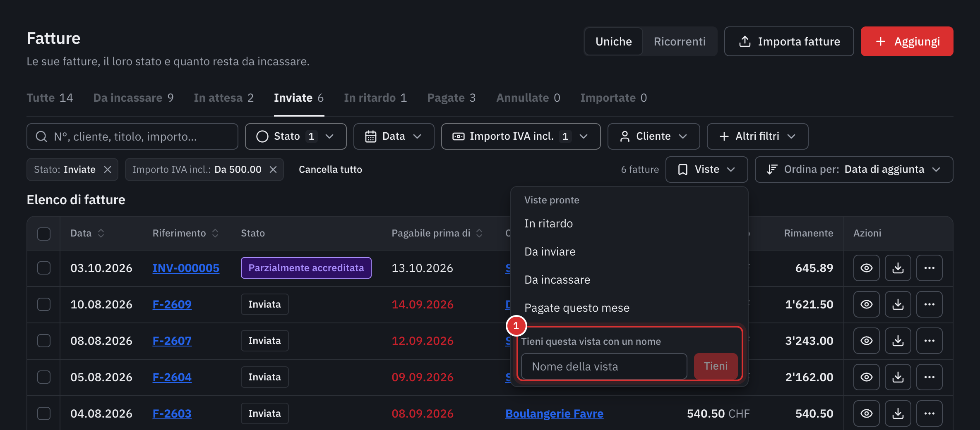The image size is (980, 430).
Task: Select the checkbox for invoice F-2609
Action: click(x=44, y=304)
